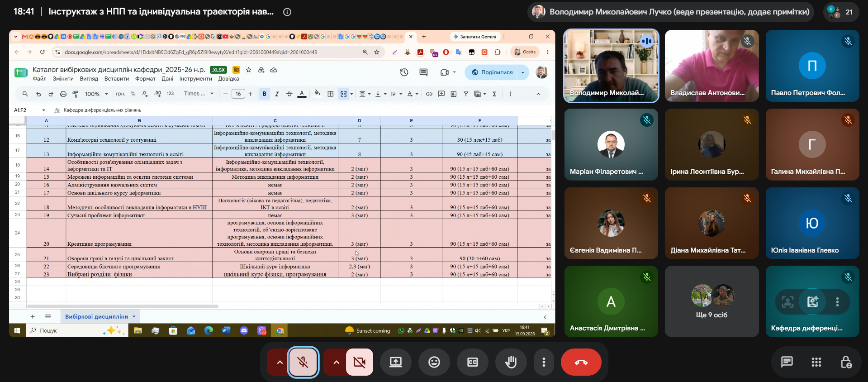Screen dimensions: 868x382
Task: Pick a fill color in Sheets toolbar
Action: tap(318, 94)
